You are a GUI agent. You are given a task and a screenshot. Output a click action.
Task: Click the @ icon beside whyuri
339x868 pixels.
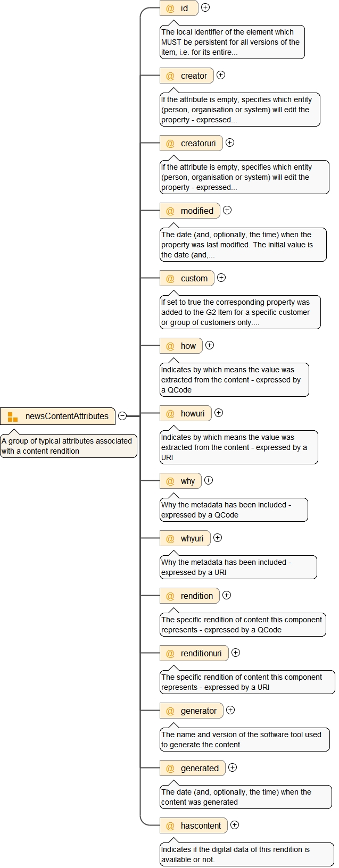170,538
